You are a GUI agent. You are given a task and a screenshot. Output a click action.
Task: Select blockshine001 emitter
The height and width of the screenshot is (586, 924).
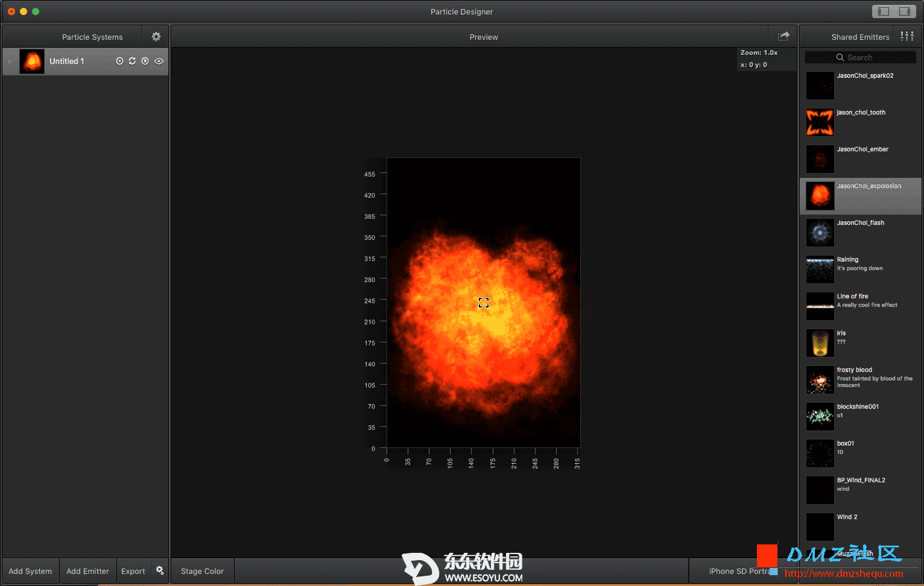[x=861, y=417]
